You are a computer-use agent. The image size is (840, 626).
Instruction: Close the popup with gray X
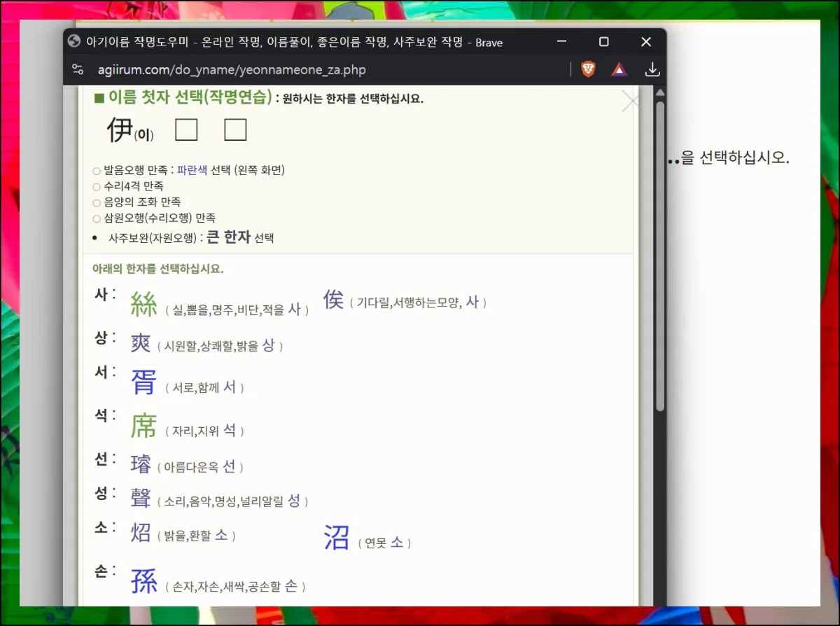630,102
